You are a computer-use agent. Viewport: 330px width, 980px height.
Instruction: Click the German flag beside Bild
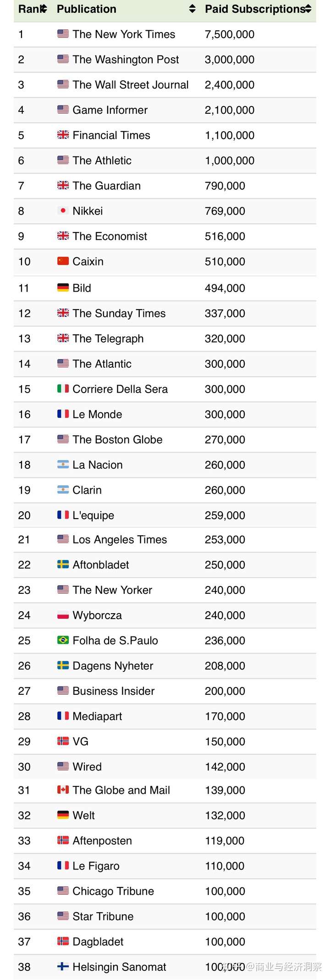[63, 288]
